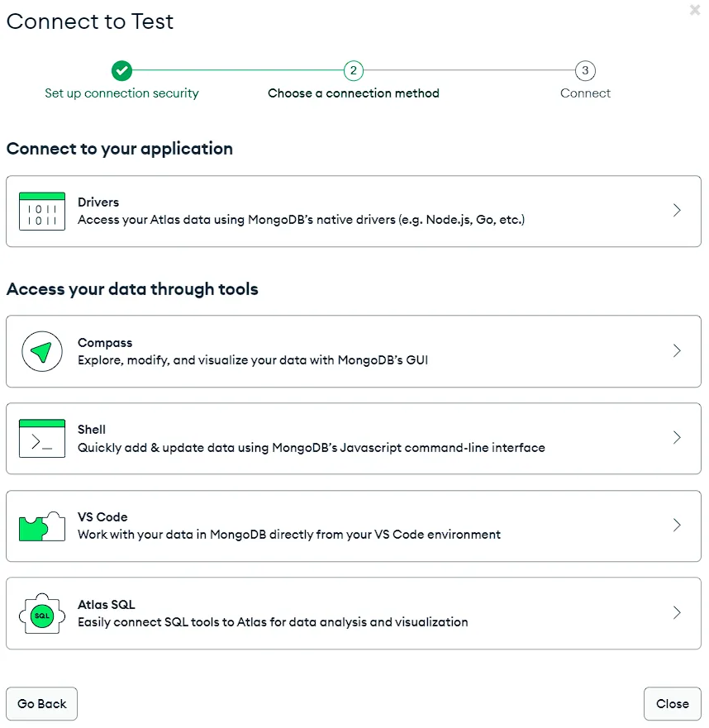
Task: Click the Shell terminal prompt icon
Action: pyautogui.click(x=41, y=439)
